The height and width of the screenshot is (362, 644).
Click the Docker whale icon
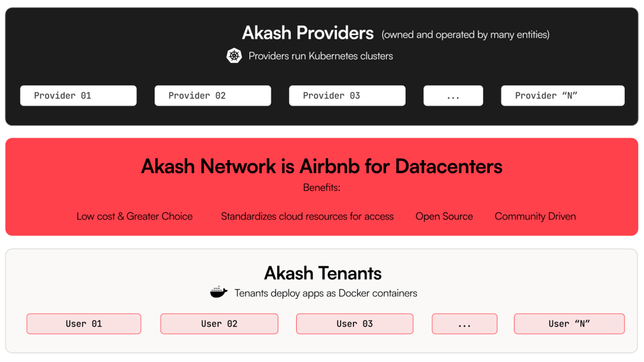coord(219,292)
